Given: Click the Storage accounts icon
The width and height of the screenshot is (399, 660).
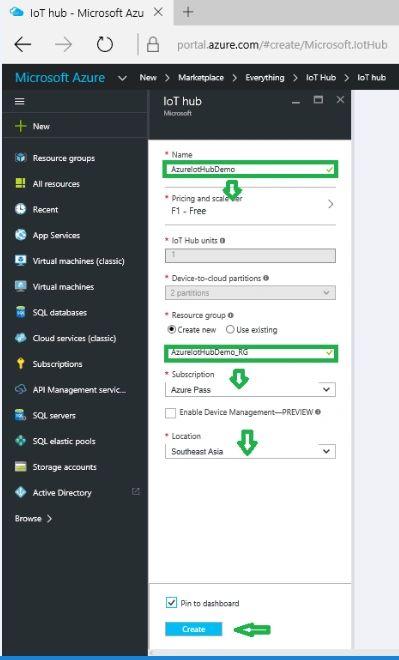Looking at the screenshot, I should pyautogui.click(x=20, y=467).
